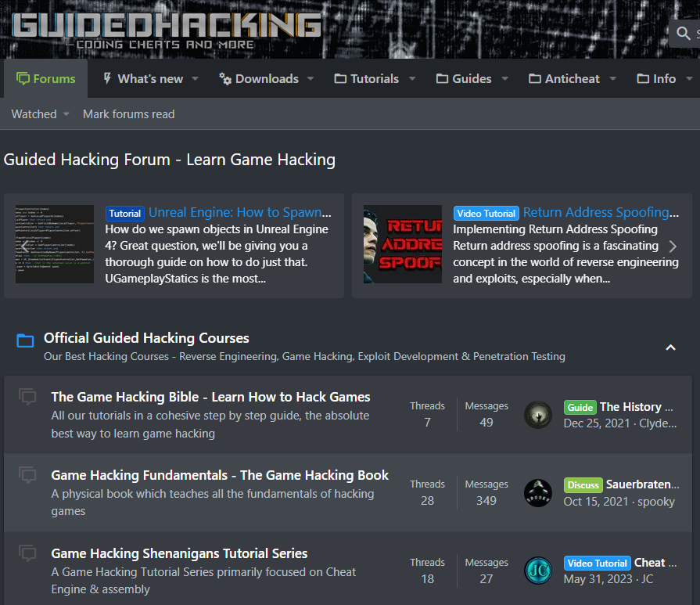Image resolution: width=700 pixels, height=605 pixels.
Task: Select the Forums tab
Action: 45,78
